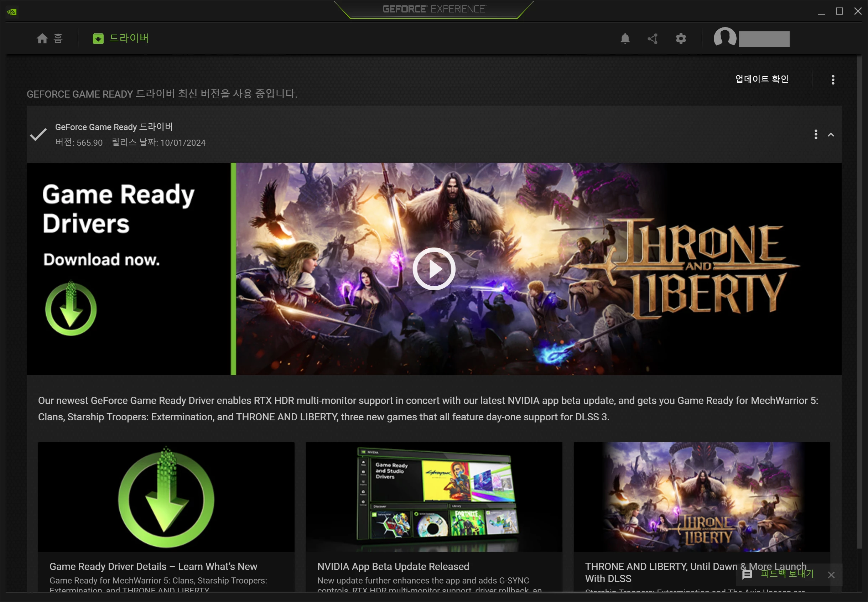
Task: Click the user profile avatar
Action: pyautogui.click(x=724, y=38)
